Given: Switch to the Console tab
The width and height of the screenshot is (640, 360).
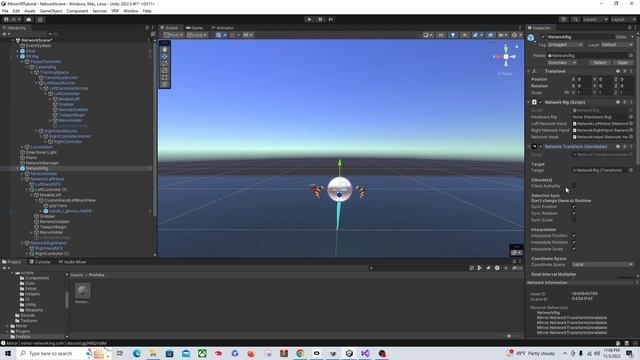Looking at the screenshot, I should click(x=40, y=262).
